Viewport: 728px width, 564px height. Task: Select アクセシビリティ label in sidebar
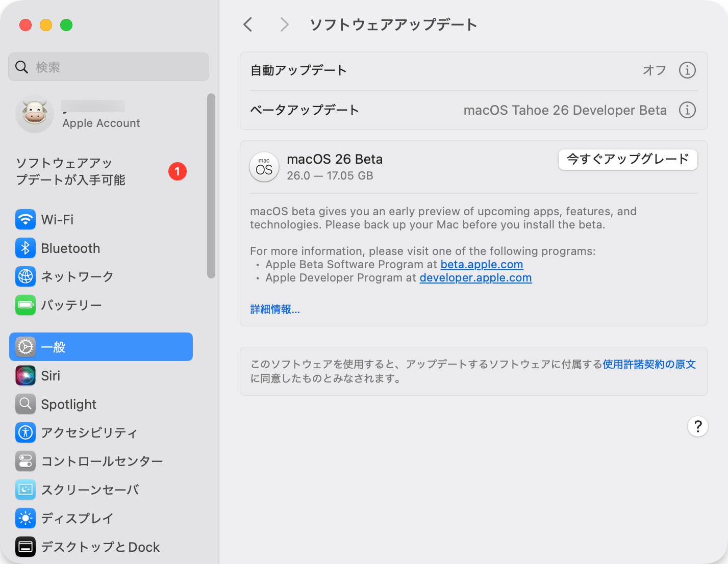point(89,432)
